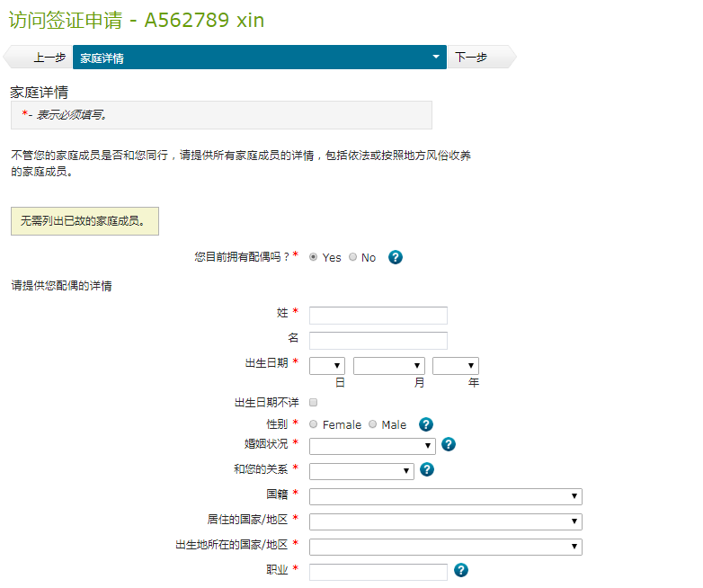Tick the 出生日期不详 checkbox

coord(314,402)
